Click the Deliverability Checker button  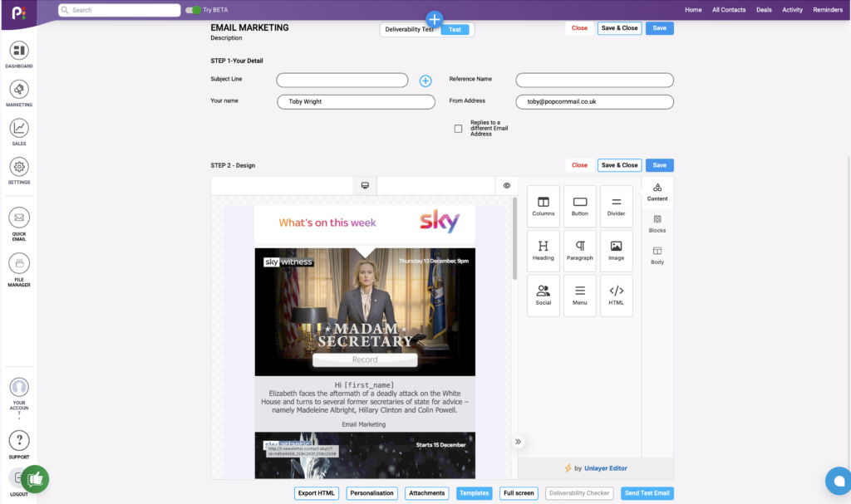579,493
